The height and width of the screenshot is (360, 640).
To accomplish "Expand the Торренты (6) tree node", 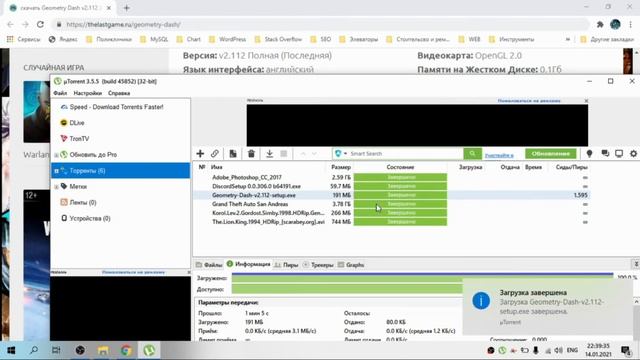I will [56, 171].
